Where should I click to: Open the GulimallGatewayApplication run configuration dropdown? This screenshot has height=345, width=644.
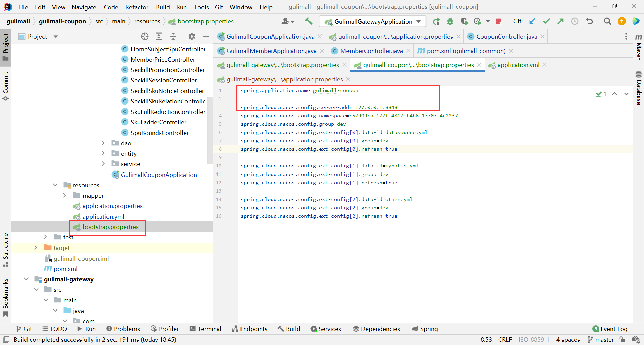point(372,21)
